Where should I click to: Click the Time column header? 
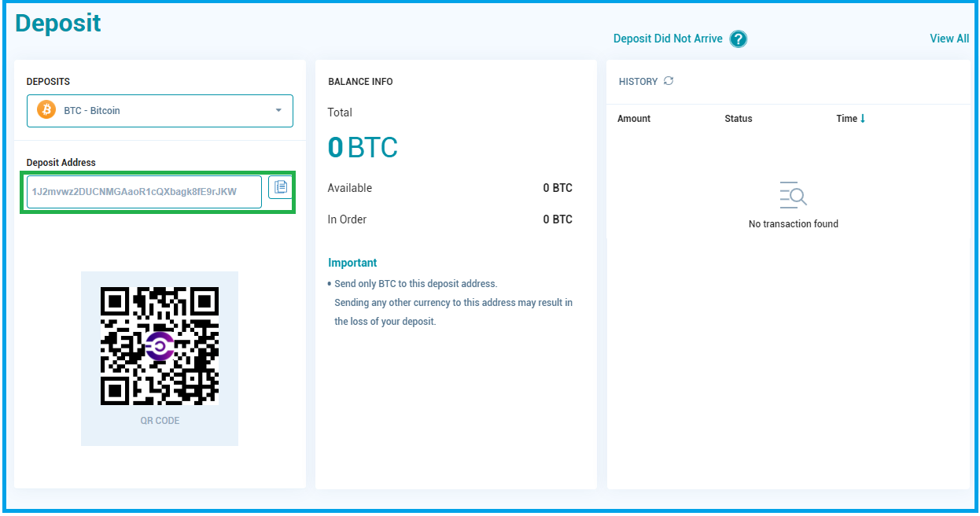pos(846,119)
